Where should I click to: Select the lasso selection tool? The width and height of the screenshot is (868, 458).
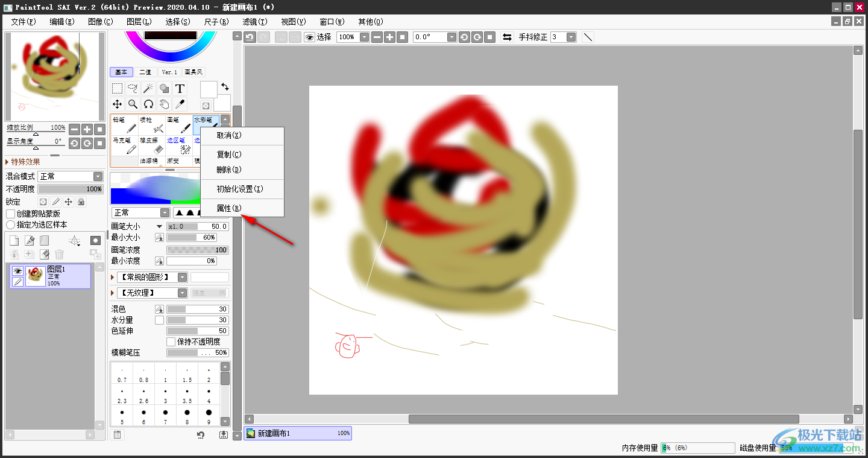point(133,89)
